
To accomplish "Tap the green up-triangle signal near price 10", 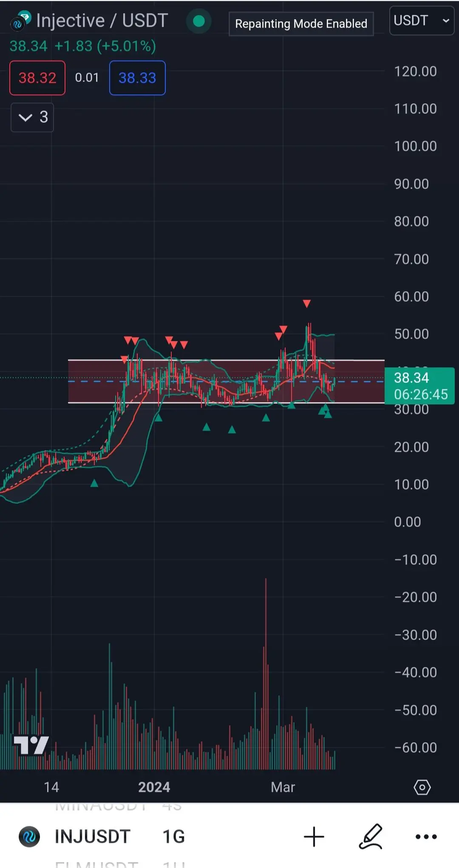I will point(94,483).
